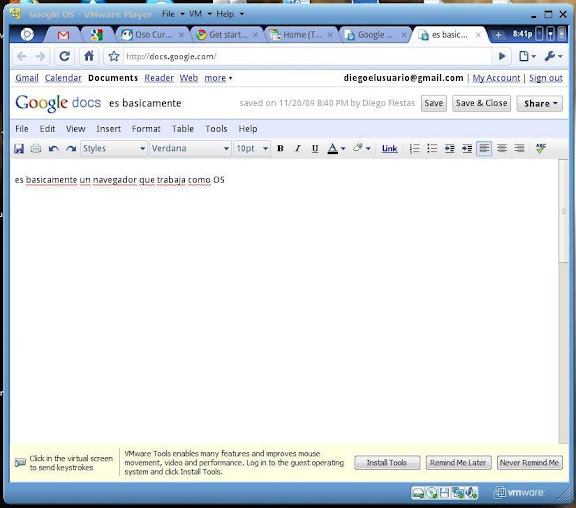Reload the current page
The height and width of the screenshot is (508, 576).
click(x=65, y=56)
